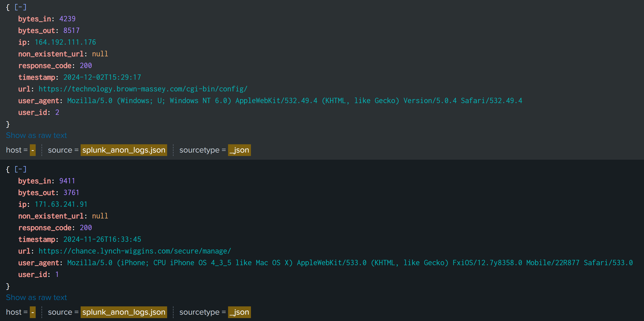Click the timestamp value 2024-12-02T15:29:17
The image size is (644, 321).
click(102, 77)
